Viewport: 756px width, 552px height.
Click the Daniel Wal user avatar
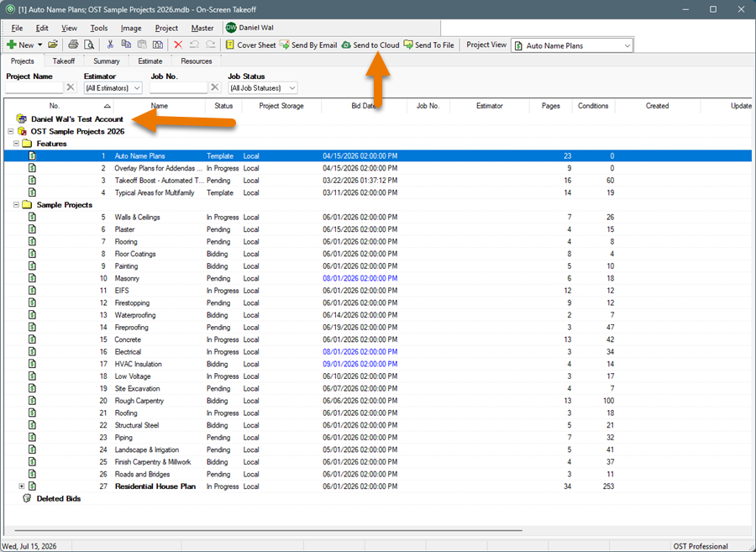(231, 28)
